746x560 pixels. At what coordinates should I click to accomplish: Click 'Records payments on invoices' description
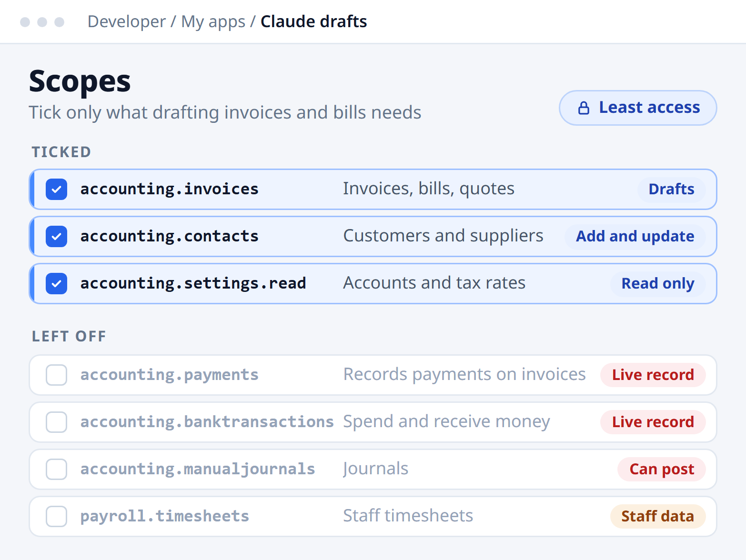[x=464, y=375]
